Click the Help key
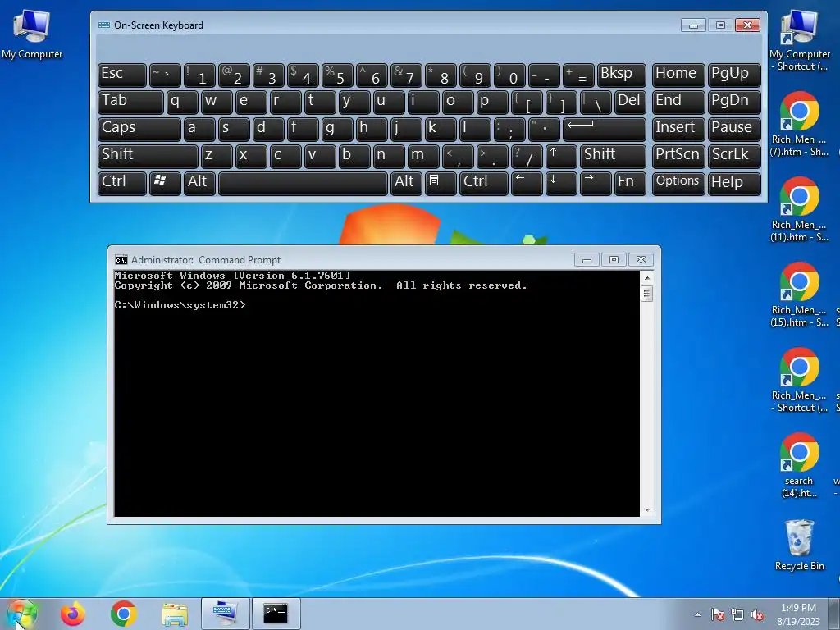840x630 pixels. coord(734,182)
